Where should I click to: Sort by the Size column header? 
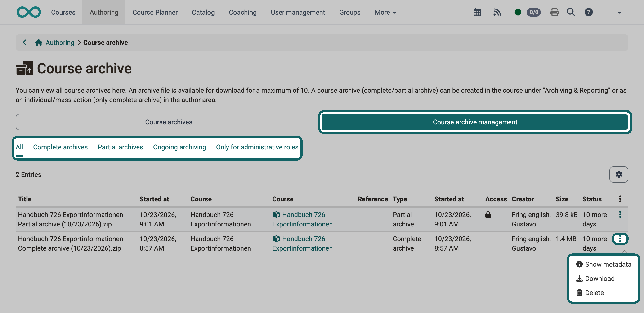point(562,199)
